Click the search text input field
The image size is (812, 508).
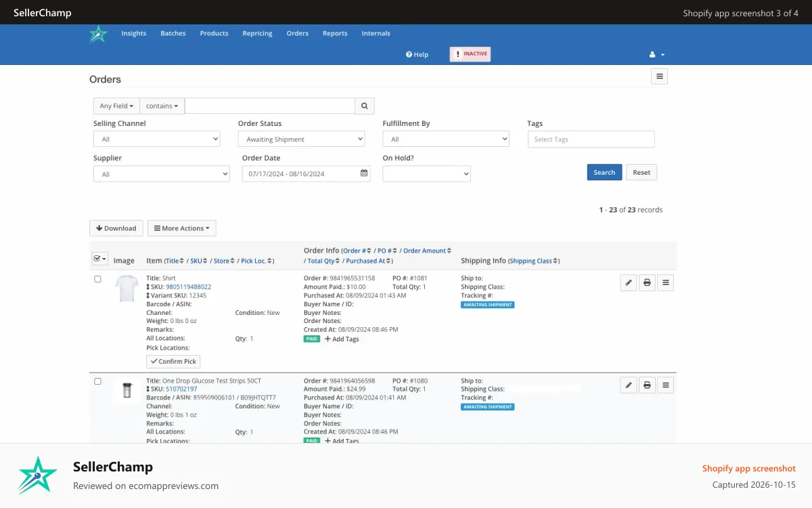click(x=270, y=106)
